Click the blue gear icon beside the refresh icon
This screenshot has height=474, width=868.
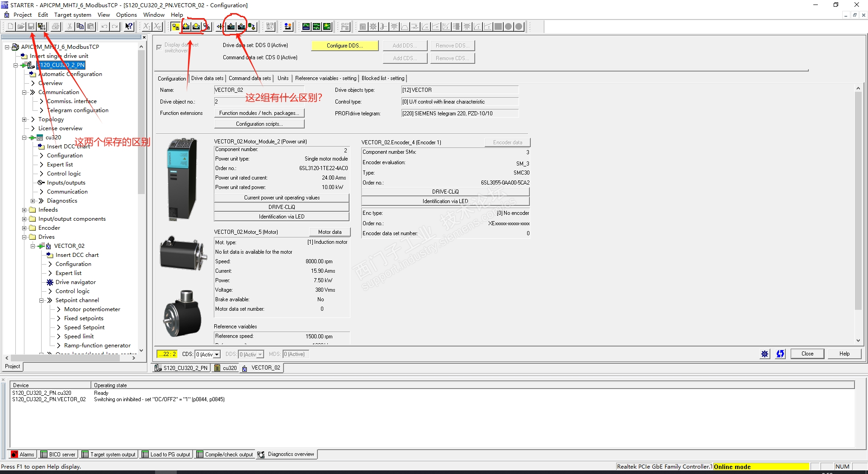tap(764, 354)
